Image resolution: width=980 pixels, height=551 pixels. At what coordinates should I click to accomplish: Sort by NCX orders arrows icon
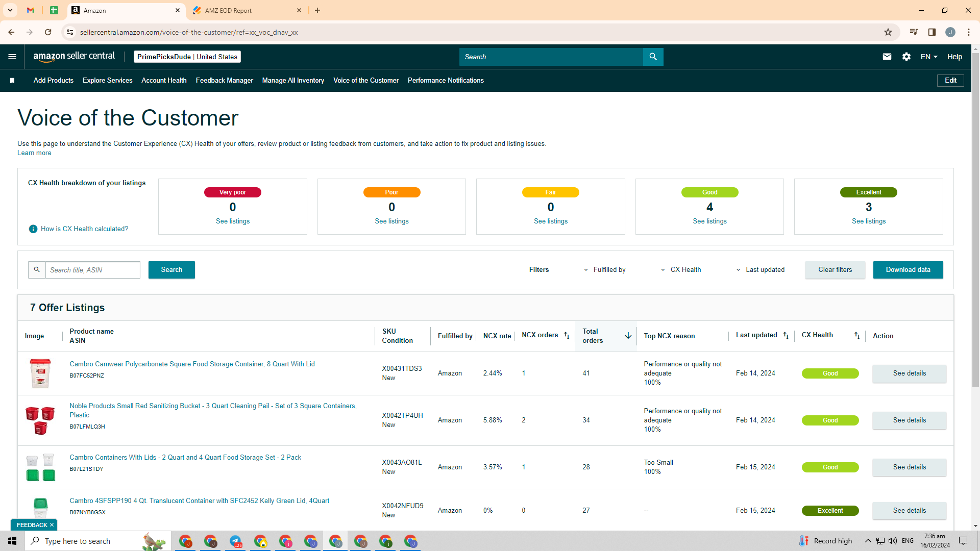567,336
